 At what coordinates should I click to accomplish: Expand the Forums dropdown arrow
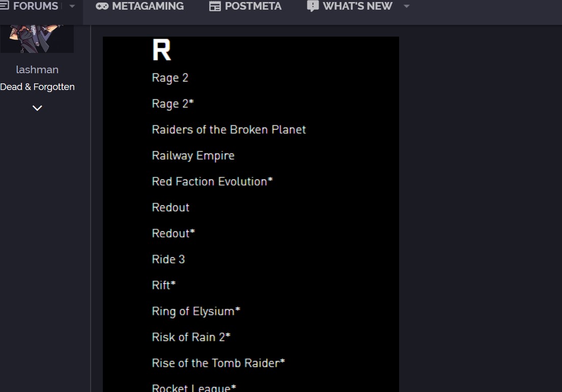[x=72, y=7]
